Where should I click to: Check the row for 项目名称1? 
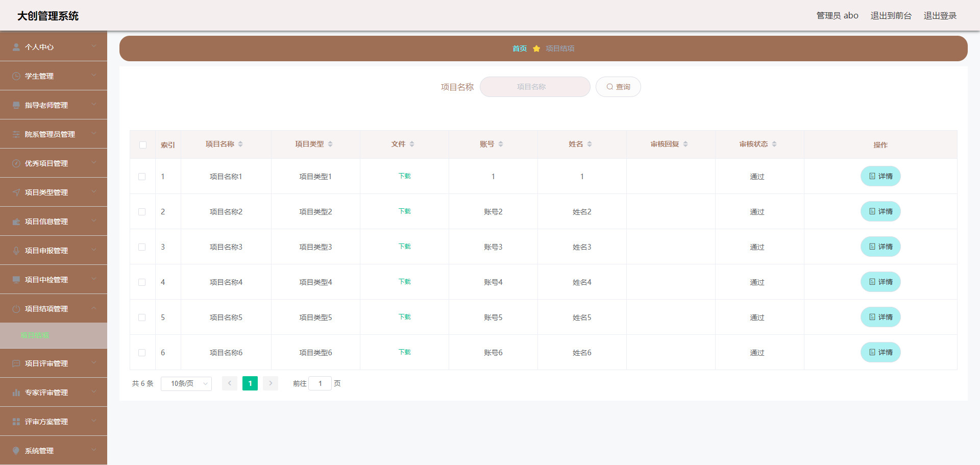142,177
